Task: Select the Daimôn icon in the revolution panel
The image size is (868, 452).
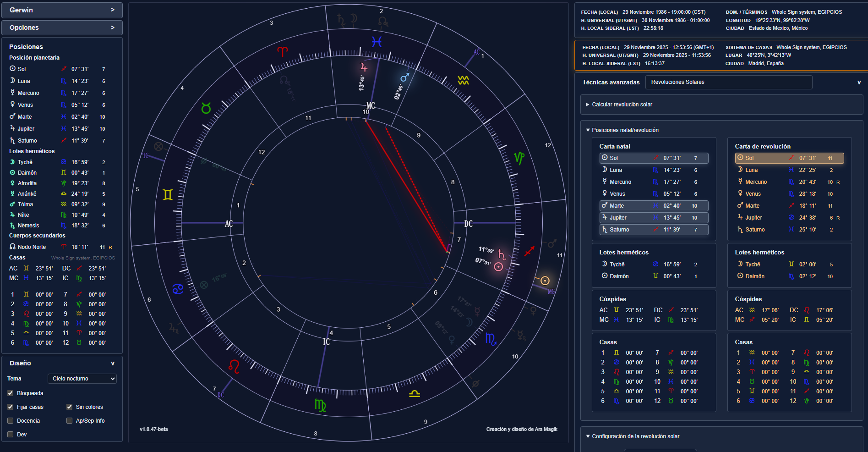Action: tap(741, 276)
